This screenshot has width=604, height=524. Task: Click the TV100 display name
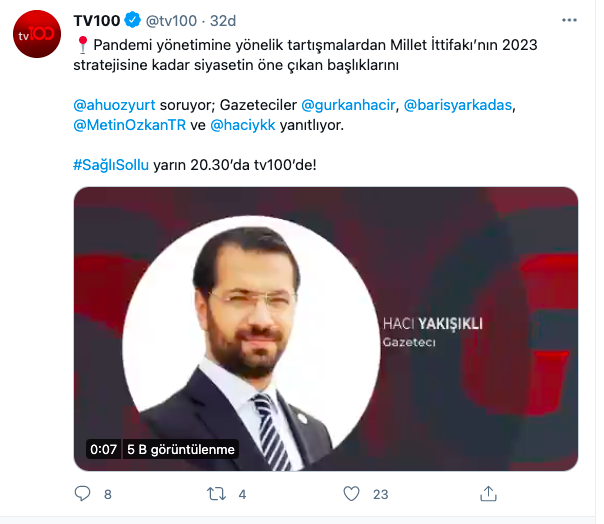(97, 20)
